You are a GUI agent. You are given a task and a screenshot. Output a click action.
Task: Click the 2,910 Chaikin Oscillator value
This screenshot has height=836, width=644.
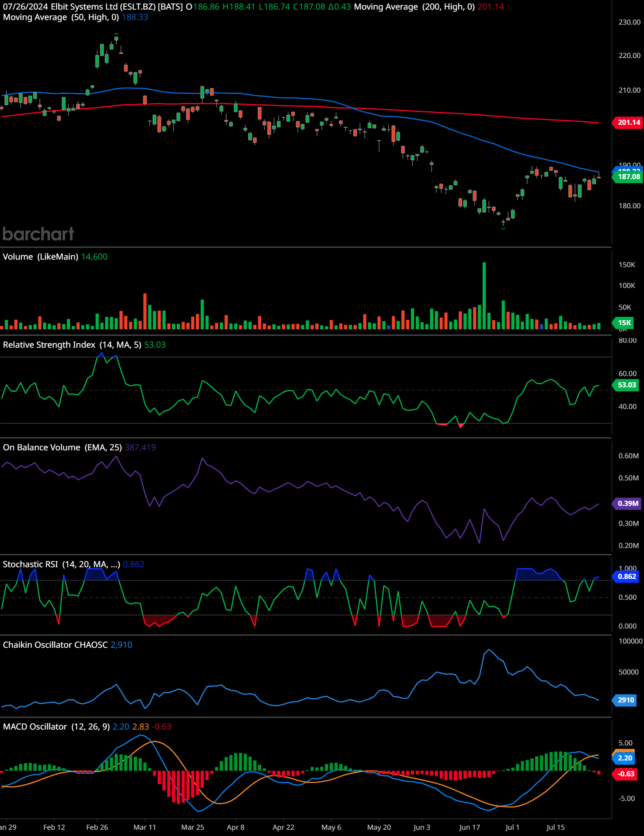tap(121, 645)
